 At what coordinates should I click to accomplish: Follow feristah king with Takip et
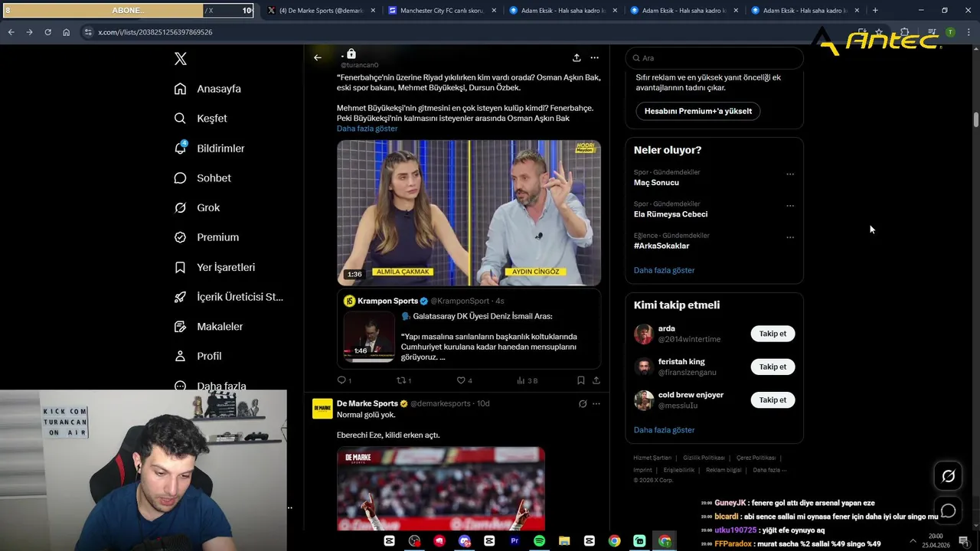click(x=773, y=367)
